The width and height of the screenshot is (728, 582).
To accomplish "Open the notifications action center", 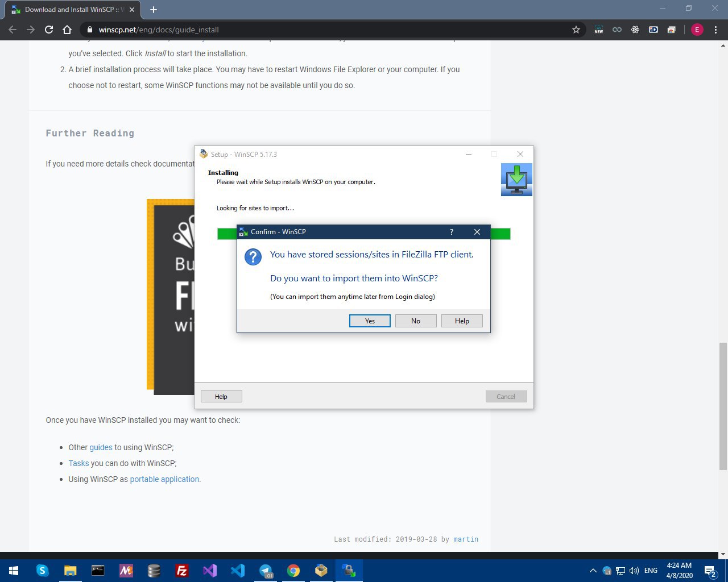I will tap(710, 571).
